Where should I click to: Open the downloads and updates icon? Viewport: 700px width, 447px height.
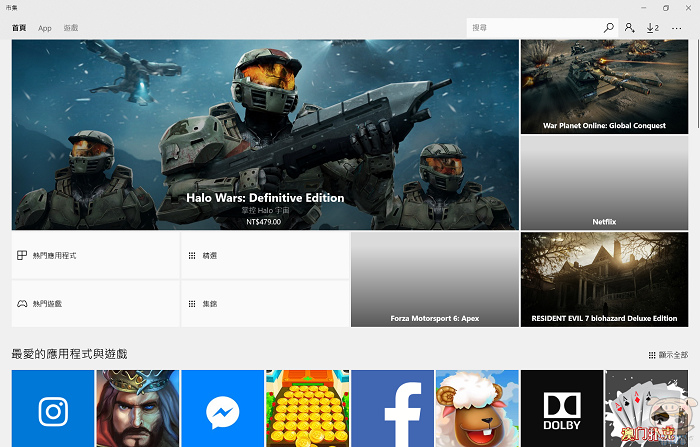pos(653,28)
